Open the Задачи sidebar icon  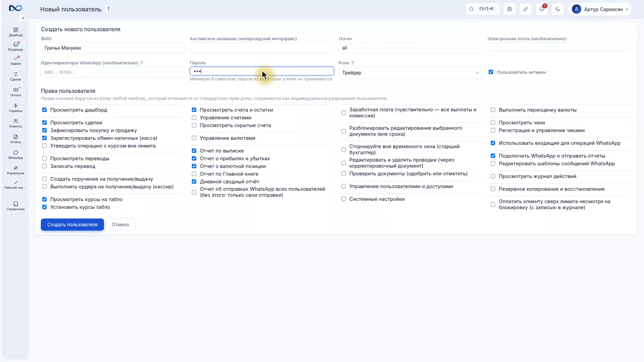point(15,60)
